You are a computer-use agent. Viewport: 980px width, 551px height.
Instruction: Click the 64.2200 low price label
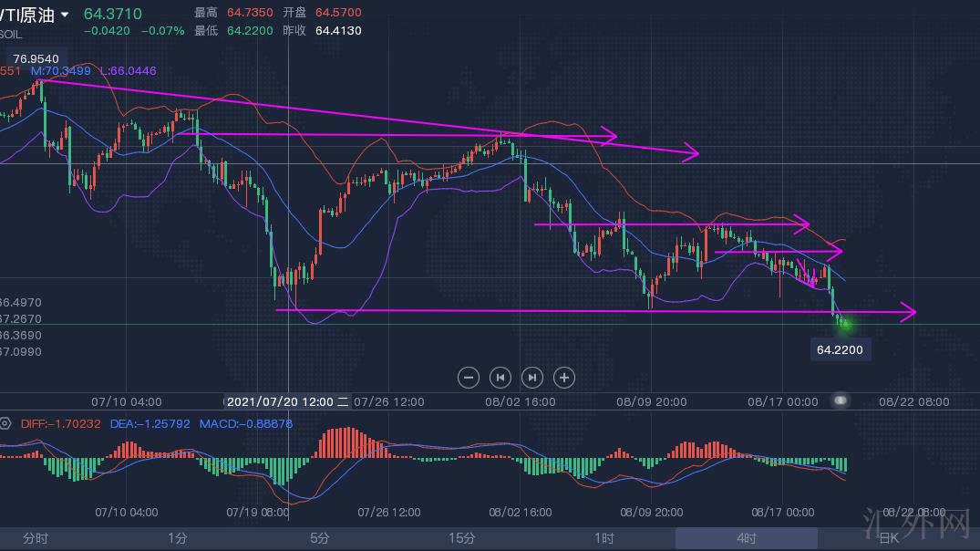pyautogui.click(x=840, y=349)
